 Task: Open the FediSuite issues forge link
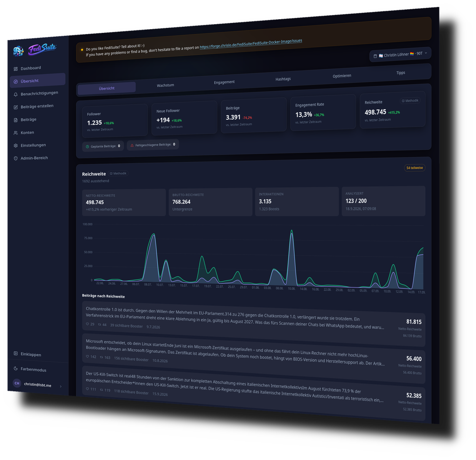(x=251, y=44)
